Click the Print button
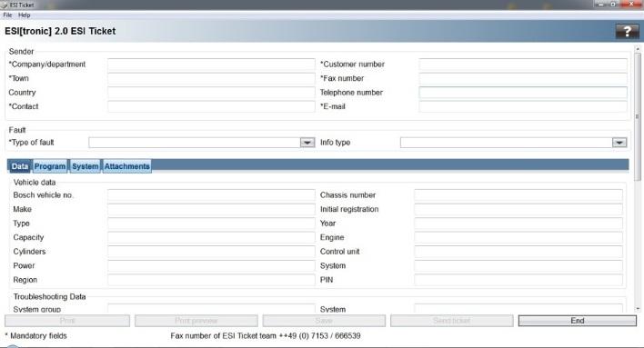Image resolution: width=644 pixels, height=348 pixels. point(67,321)
